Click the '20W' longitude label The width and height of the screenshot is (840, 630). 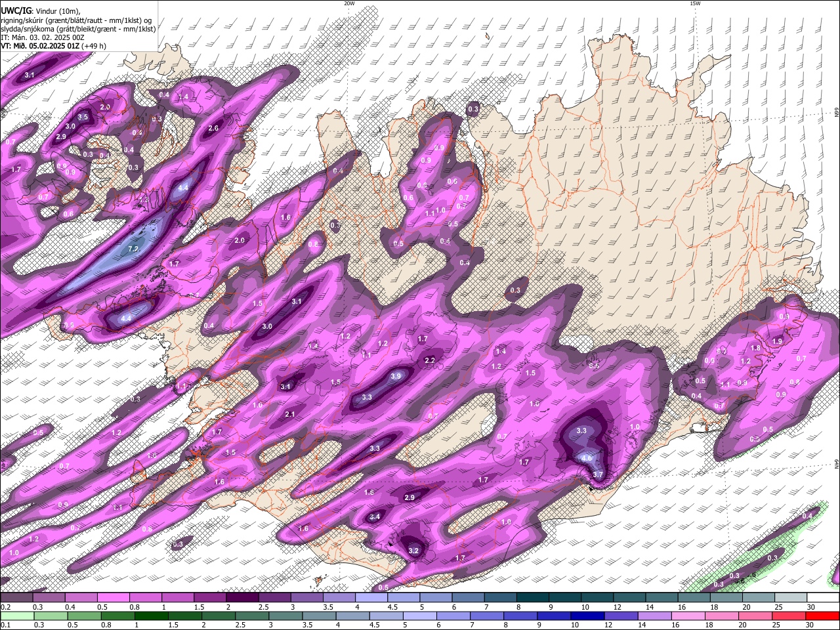[x=349, y=3]
